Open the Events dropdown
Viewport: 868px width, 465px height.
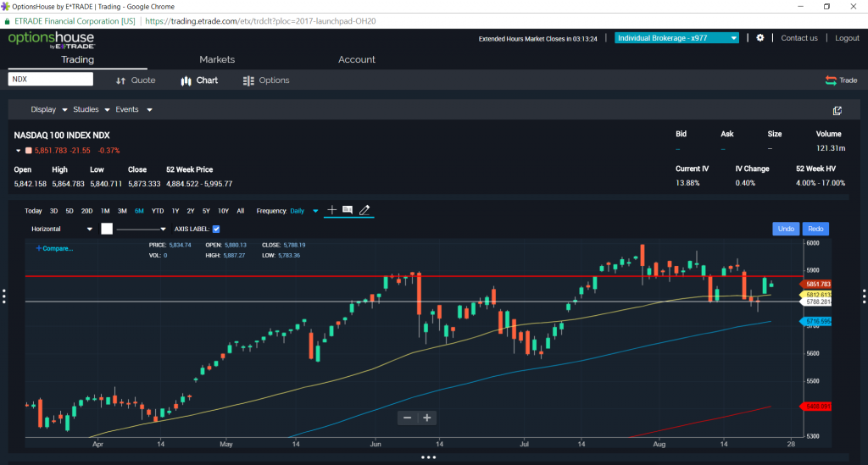[133, 109]
